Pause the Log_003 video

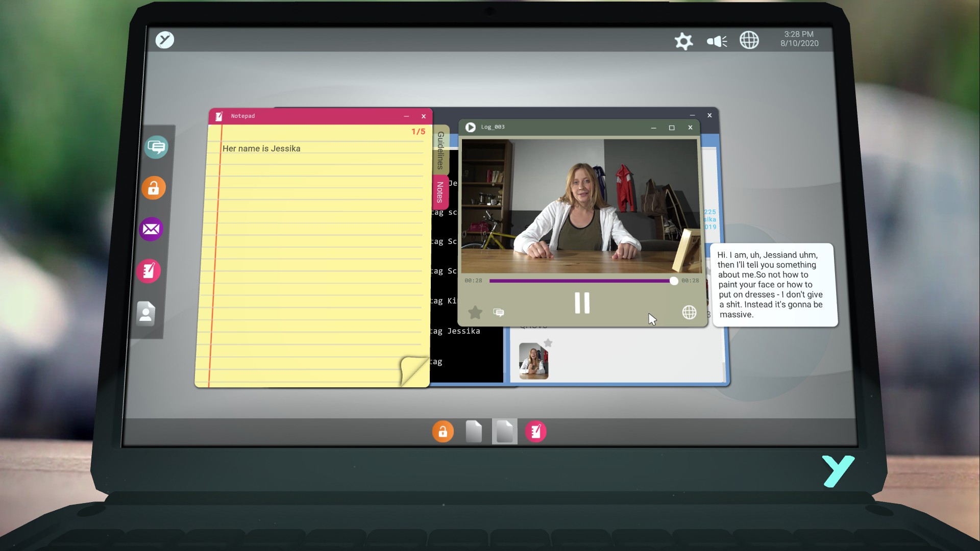point(582,303)
